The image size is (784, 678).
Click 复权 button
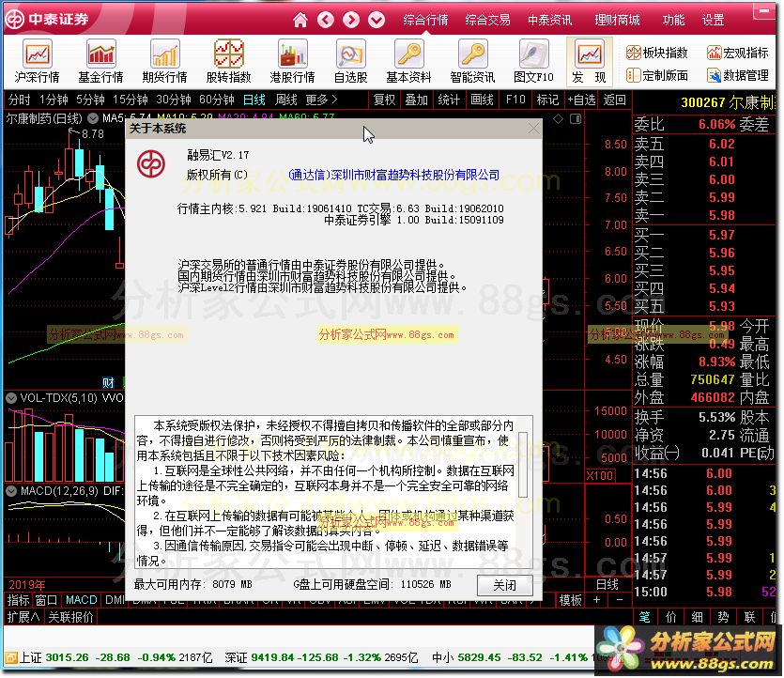tap(385, 100)
